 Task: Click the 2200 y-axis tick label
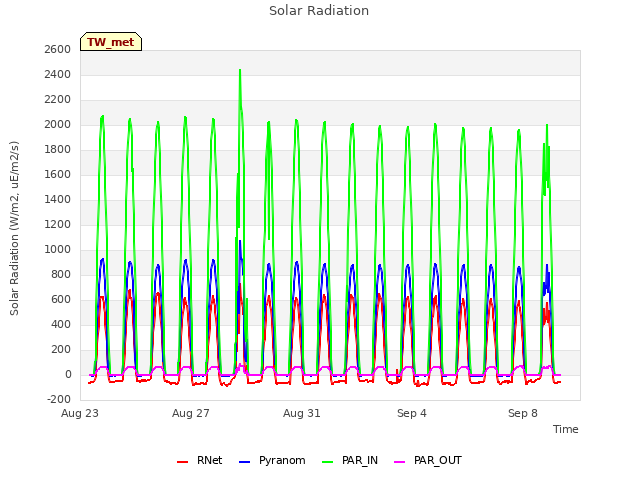click(58, 100)
